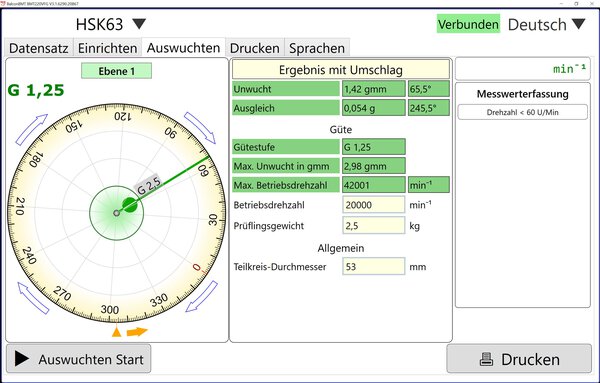Click the Drehzahl < 60 U/Min field
Screen dimensions: 600x383
tap(522, 112)
